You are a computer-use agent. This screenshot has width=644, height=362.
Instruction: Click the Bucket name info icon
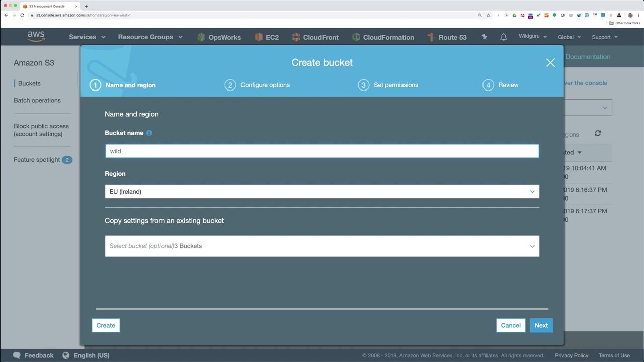(149, 133)
